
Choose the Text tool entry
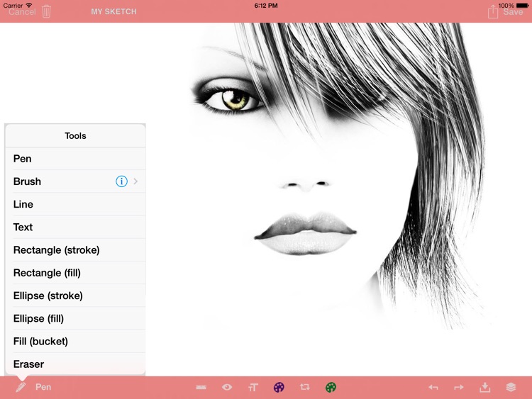click(x=75, y=227)
